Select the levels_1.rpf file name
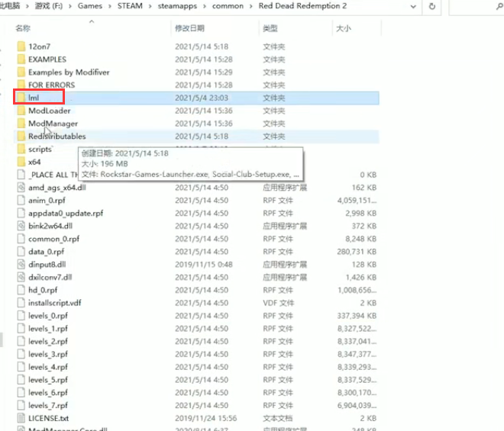Image resolution: width=504 pixels, height=431 pixels. tap(48, 329)
